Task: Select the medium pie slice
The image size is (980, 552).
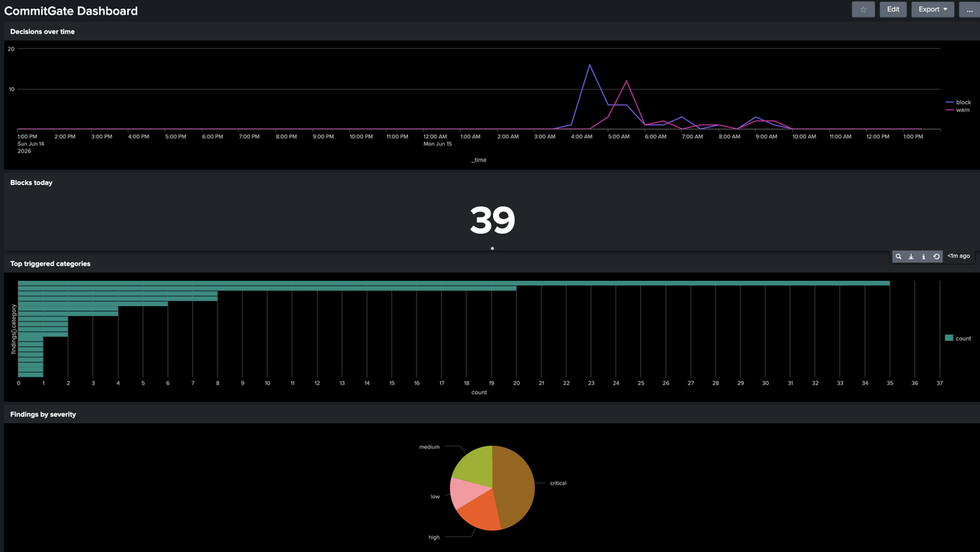Action: 475,465
